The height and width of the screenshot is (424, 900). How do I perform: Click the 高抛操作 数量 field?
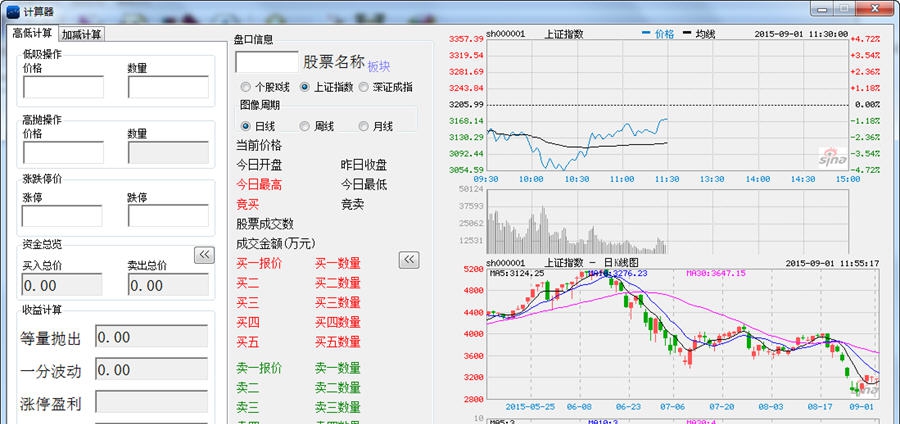[168, 153]
